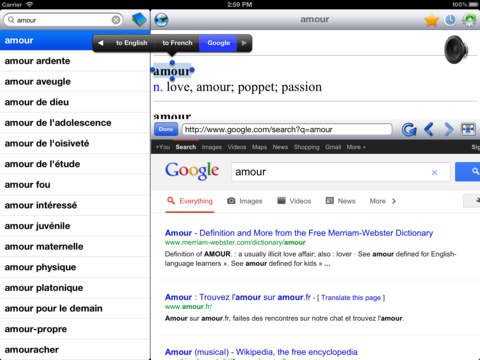Show next popup options with the right arrow

coord(244,43)
